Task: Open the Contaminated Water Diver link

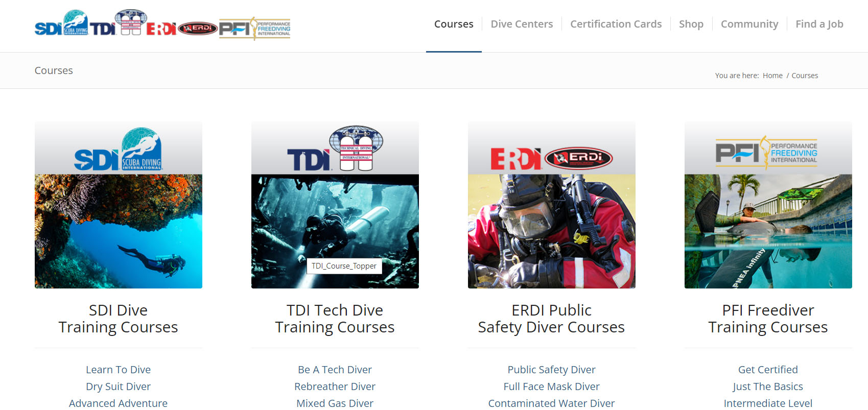Action: (552, 403)
